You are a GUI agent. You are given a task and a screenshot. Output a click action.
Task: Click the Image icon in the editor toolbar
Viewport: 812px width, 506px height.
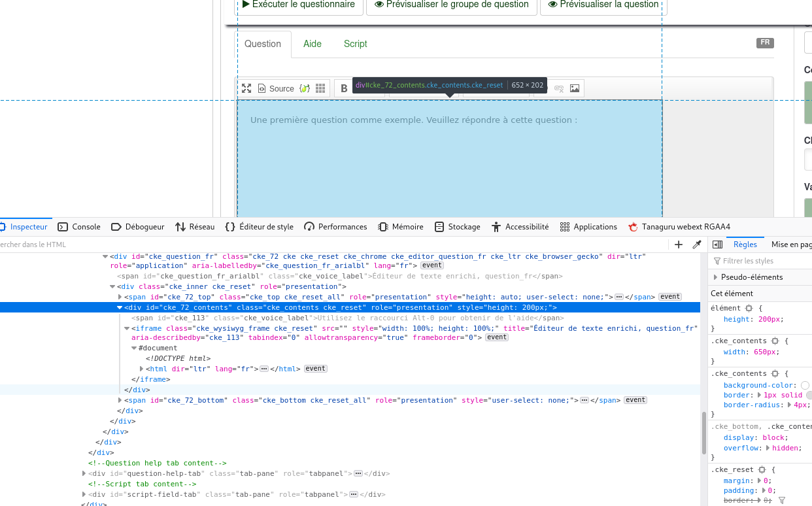click(x=575, y=88)
